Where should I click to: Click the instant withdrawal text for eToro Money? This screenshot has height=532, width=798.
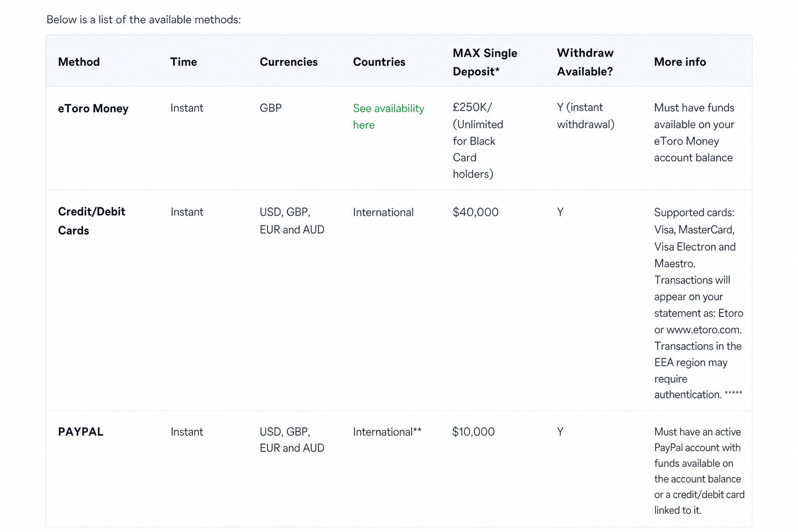tap(586, 116)
